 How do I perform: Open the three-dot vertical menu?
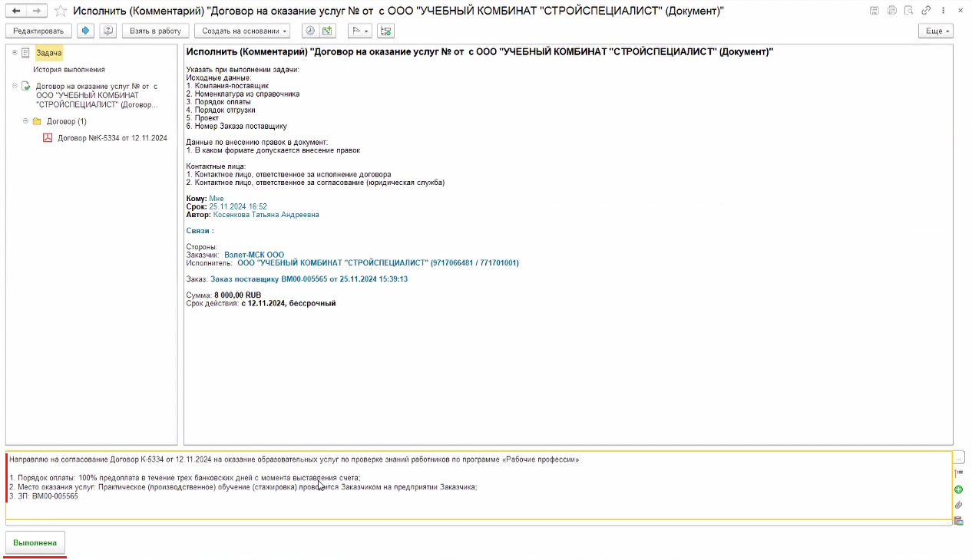[944, 11]
